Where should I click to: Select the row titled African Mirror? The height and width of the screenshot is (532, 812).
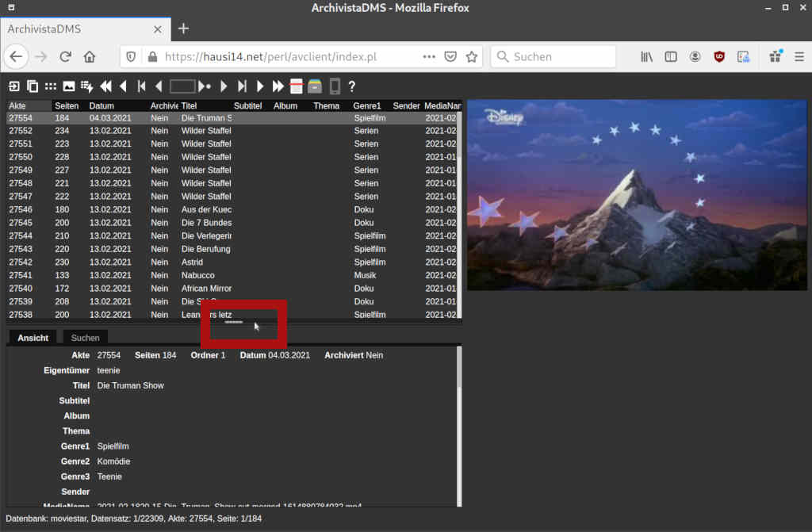click(232, 289)
